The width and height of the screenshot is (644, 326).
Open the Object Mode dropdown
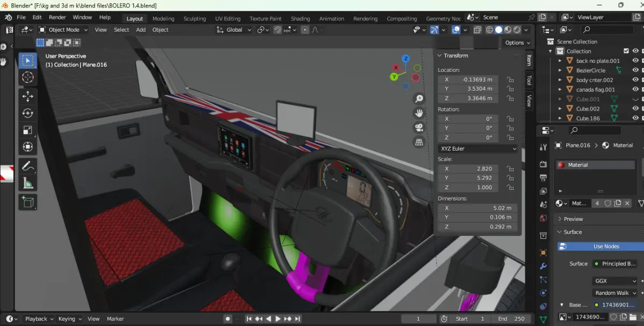(63, 30)
